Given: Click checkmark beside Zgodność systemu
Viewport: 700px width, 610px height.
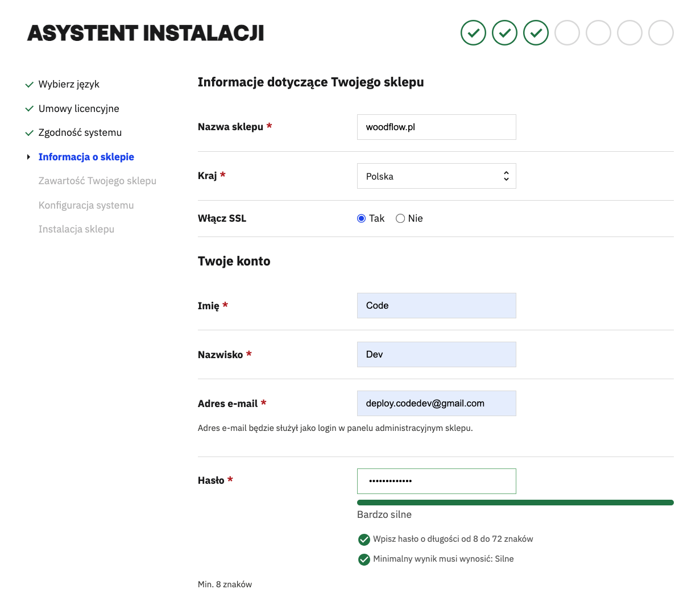Looking at the screenshot, I should pyautogui.click(x=30, y=133).
